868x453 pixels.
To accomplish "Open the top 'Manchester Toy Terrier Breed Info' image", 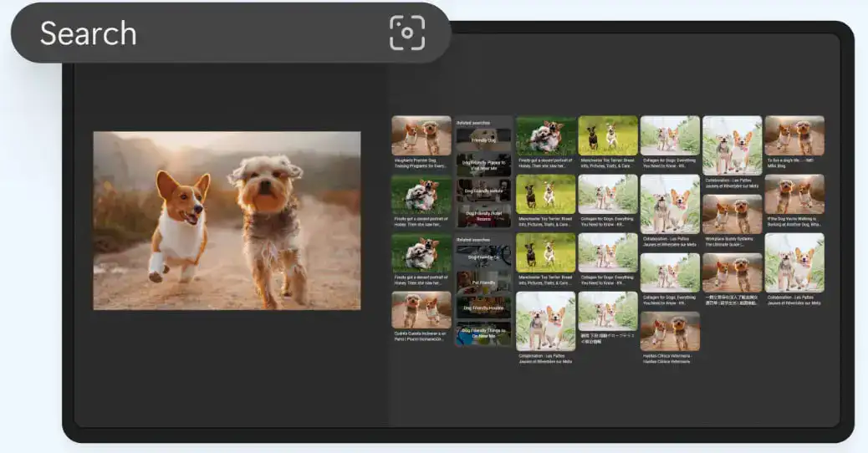I will [608, 135].
